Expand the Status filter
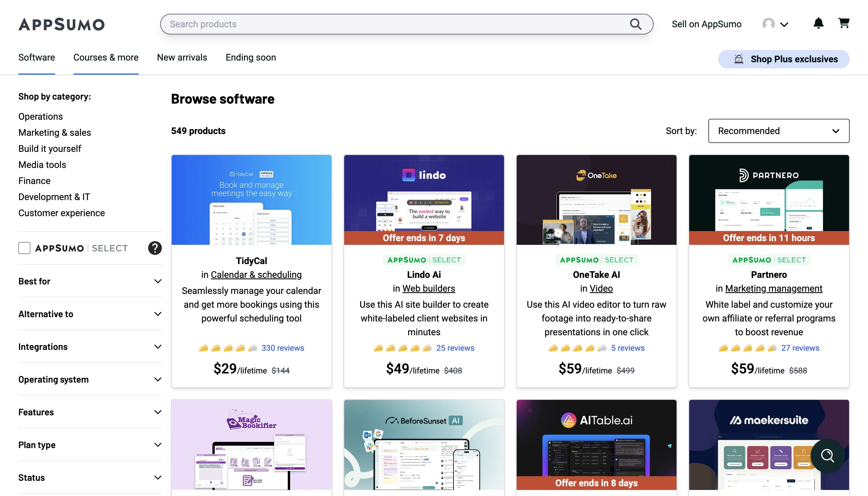868x496 pixels. click(90, 478)
